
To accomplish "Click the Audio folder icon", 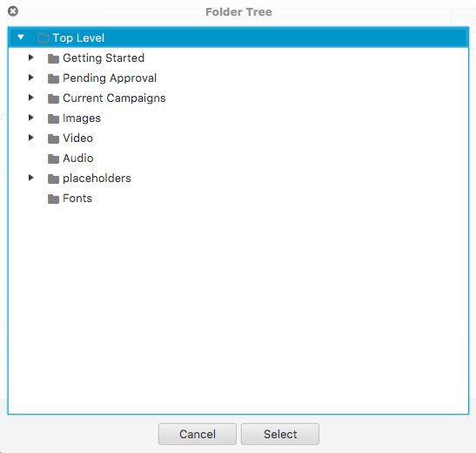I will click(53, 159).
